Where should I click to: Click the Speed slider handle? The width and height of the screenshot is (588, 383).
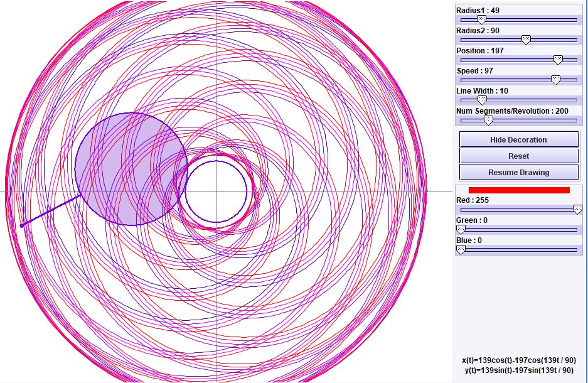tap(555, 80)
